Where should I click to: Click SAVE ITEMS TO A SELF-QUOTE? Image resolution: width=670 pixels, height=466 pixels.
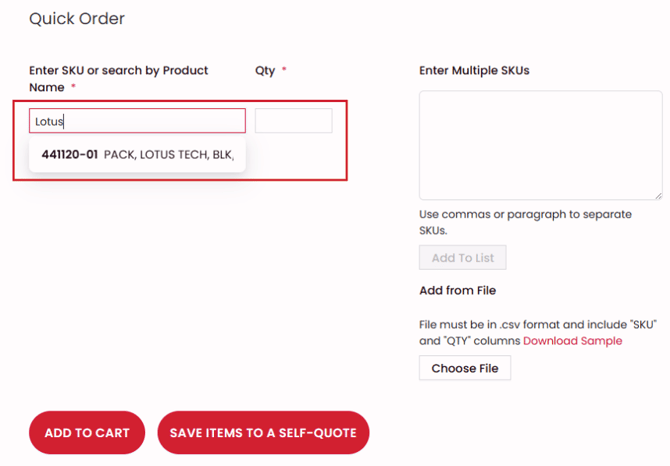[x=264, y=433]
